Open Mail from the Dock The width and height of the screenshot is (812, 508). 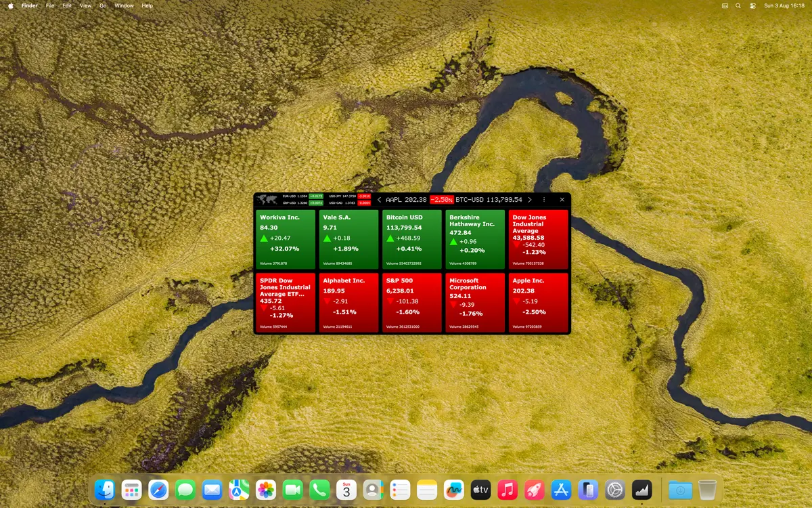click(x=212, y=490)
